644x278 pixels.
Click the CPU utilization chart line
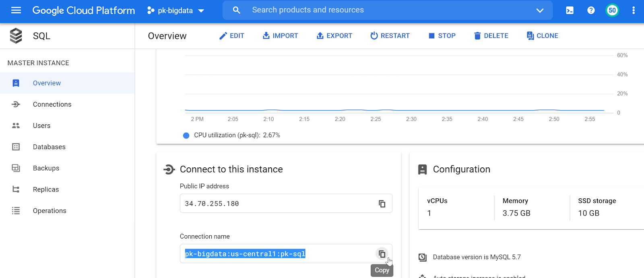(x=394, y=110)
